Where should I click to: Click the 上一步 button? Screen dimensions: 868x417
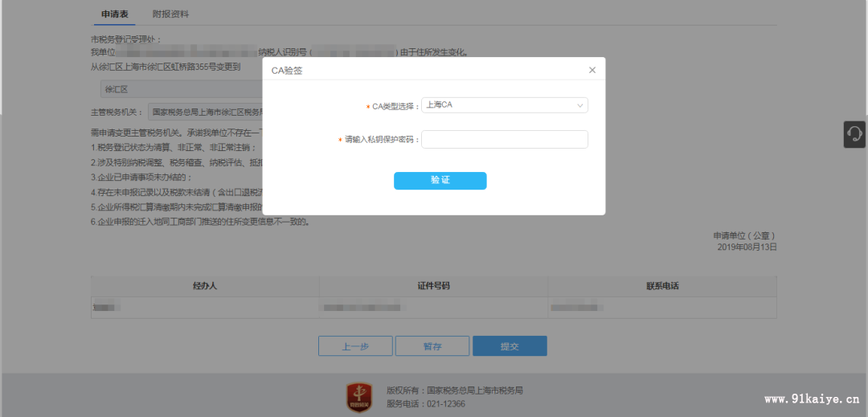(355, 346)
